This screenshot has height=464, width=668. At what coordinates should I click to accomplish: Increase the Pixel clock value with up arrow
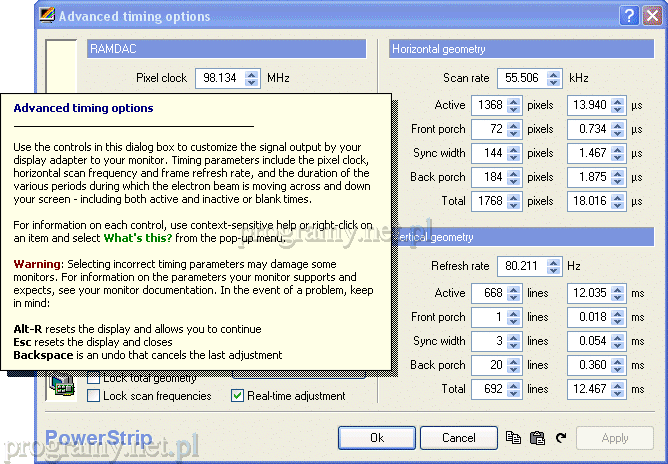[x=253, y=74]
